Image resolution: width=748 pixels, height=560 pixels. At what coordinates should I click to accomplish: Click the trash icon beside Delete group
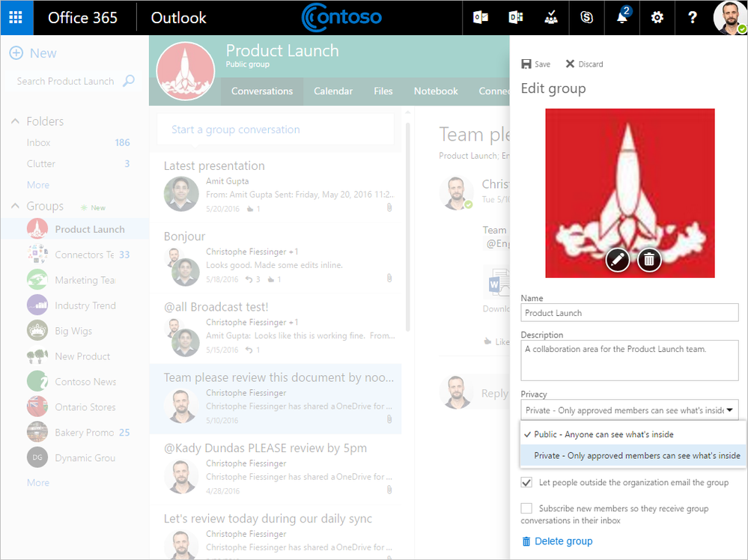click(x=526, y=541)
